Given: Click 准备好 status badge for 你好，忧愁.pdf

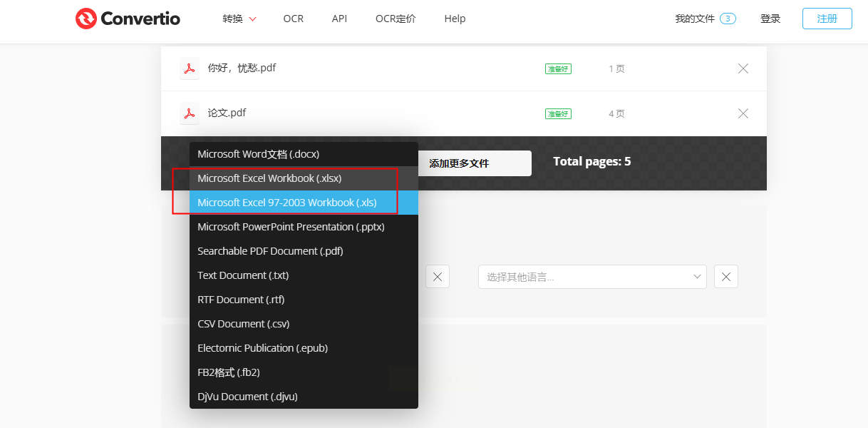Looking at the screenshot, I should pyautogui.click(x=558, y=69).
